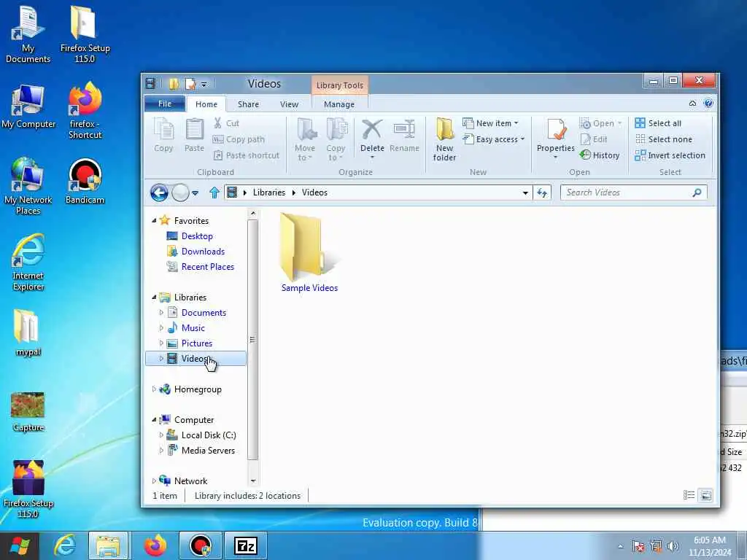
Task: Switch to the Share ribbon tab
Action: click(x=248, y=104)
